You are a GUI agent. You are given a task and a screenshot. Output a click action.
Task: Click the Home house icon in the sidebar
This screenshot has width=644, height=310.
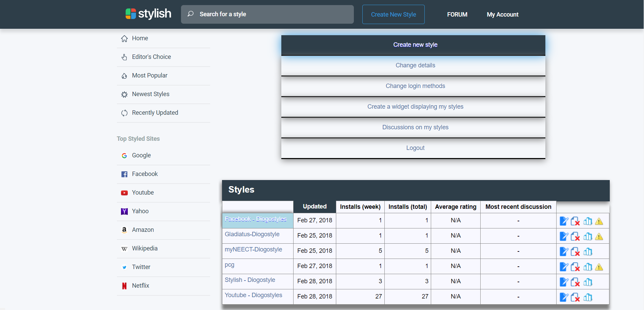pos(124,39)
